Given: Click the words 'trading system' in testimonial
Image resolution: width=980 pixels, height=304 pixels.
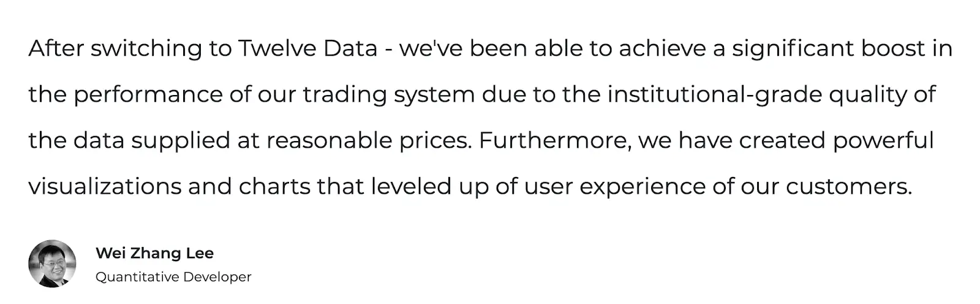Looking at the screenshot, I should 388,95.
